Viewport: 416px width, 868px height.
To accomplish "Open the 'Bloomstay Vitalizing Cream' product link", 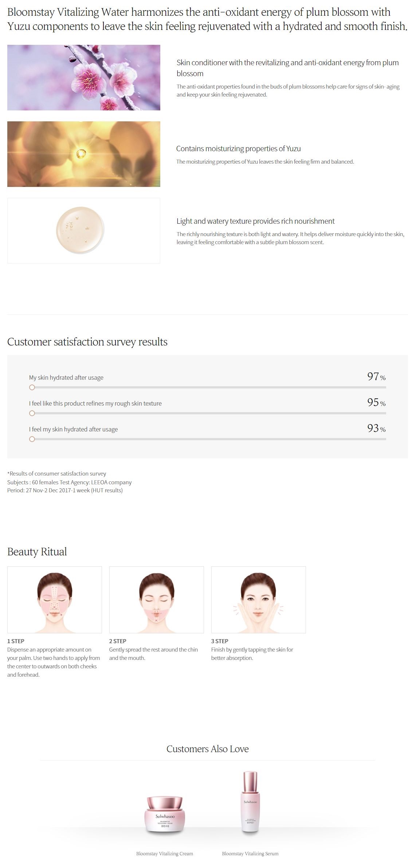I will point(165,853).
